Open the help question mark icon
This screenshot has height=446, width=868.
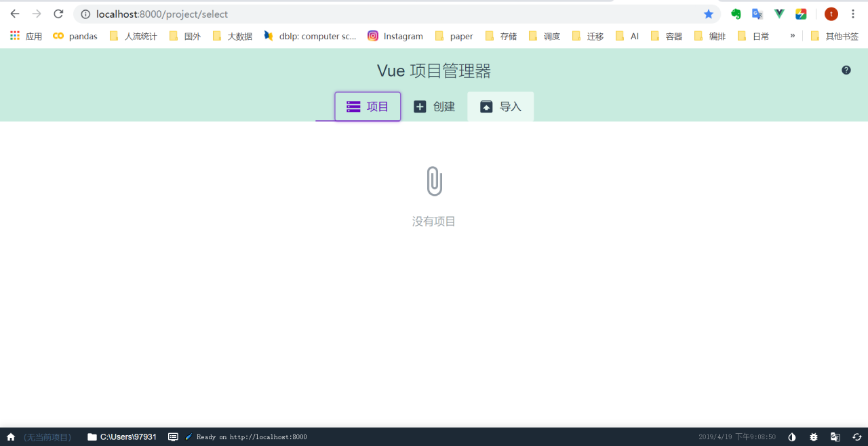tap(846, 70)
